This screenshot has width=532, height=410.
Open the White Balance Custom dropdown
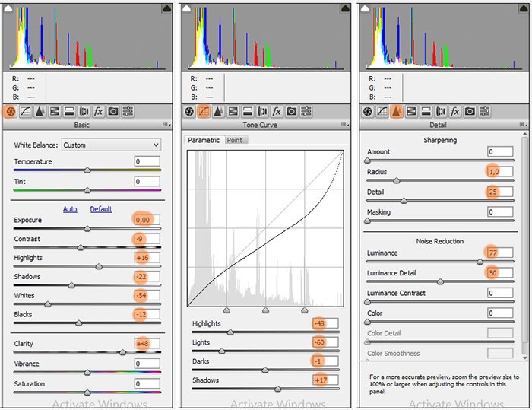click(110, 145)
